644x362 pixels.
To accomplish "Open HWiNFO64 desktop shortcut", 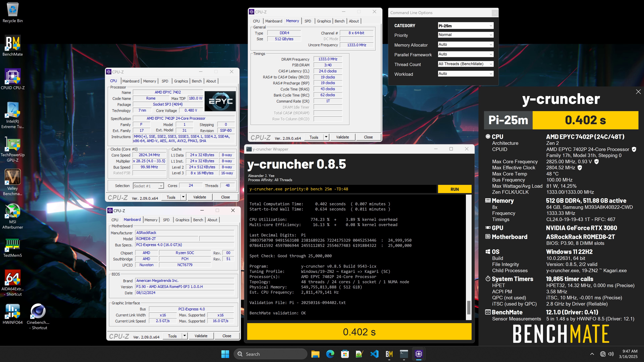I will 13,314.
